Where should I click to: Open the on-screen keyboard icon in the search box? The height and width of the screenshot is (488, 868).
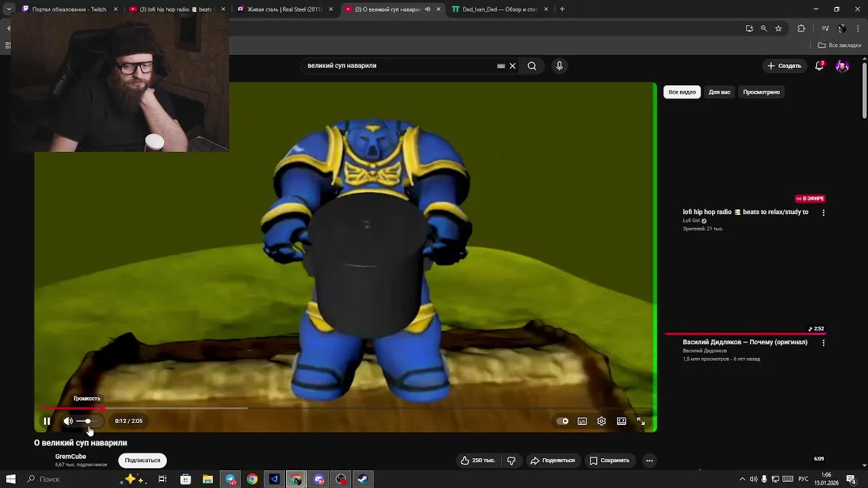click(x=501, y=66)
